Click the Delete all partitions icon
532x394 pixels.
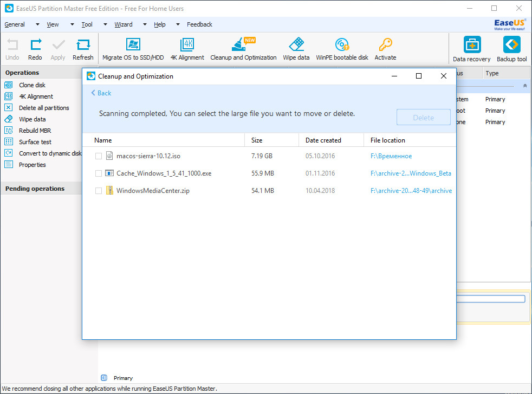click(x=9, y=108)
